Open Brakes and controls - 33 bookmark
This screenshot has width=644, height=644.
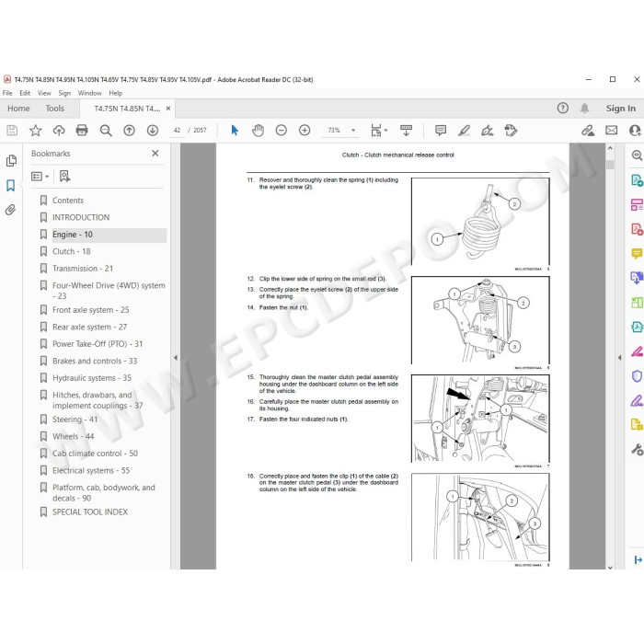click(x=95, y=361)
